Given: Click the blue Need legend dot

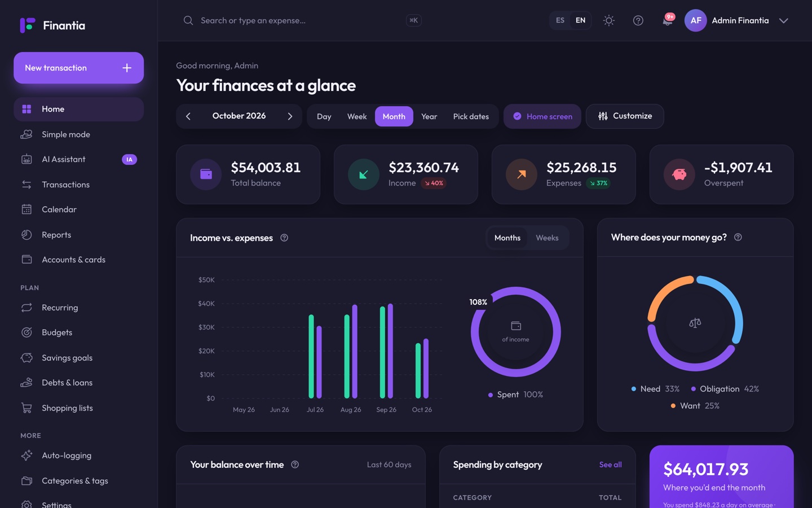Looking at the screenshot, I should [x=634, y=389].
